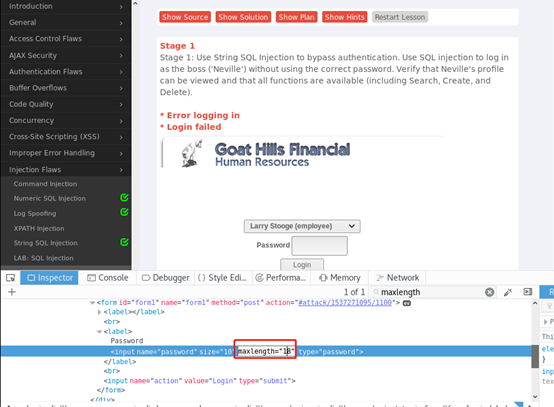Open the String SQL Injection lesson

click(x=46, y=243)
